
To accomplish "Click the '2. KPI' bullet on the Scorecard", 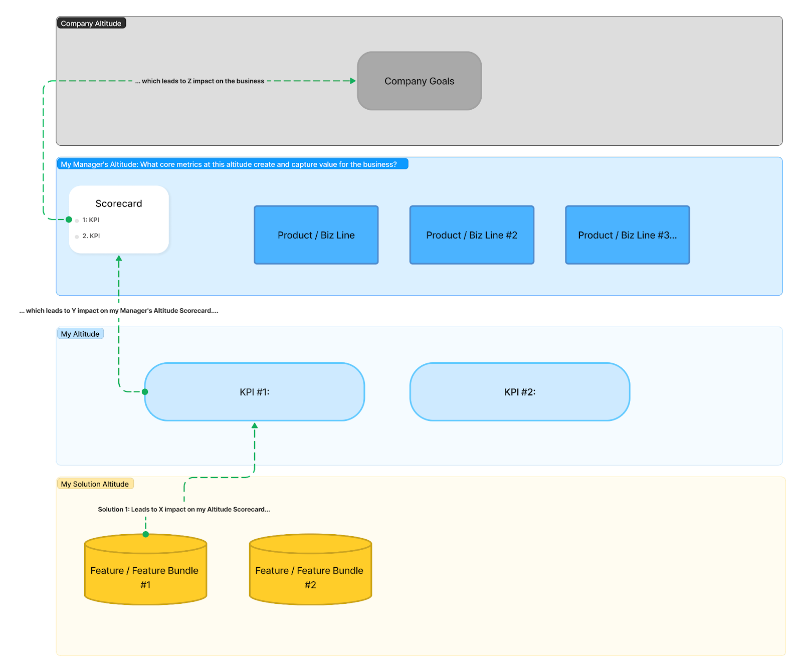I will [x=91, y=236].
